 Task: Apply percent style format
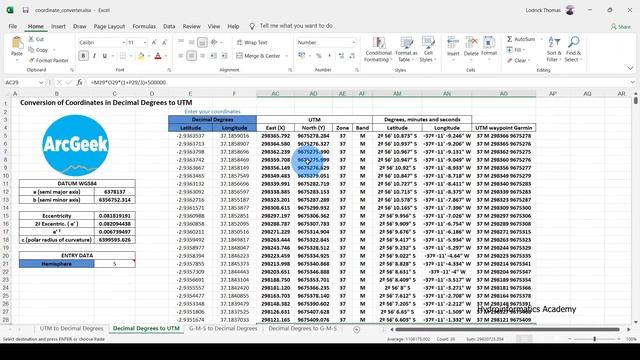[319, 56]
